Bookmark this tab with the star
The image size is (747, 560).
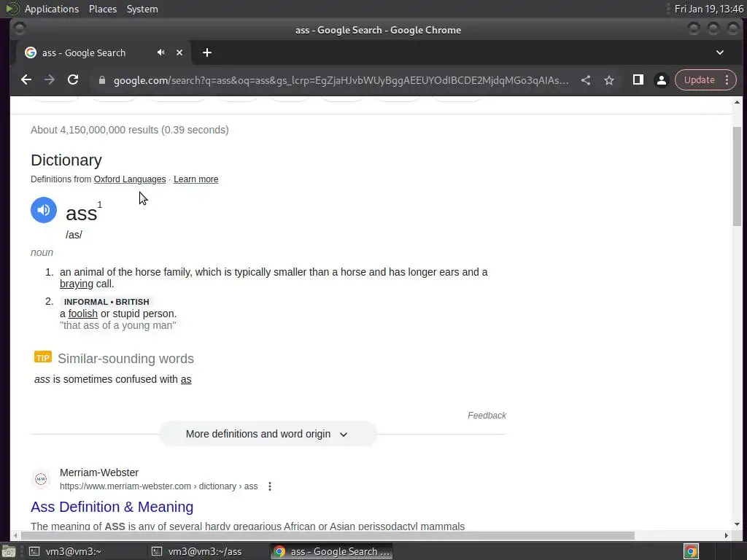point(609,80)
